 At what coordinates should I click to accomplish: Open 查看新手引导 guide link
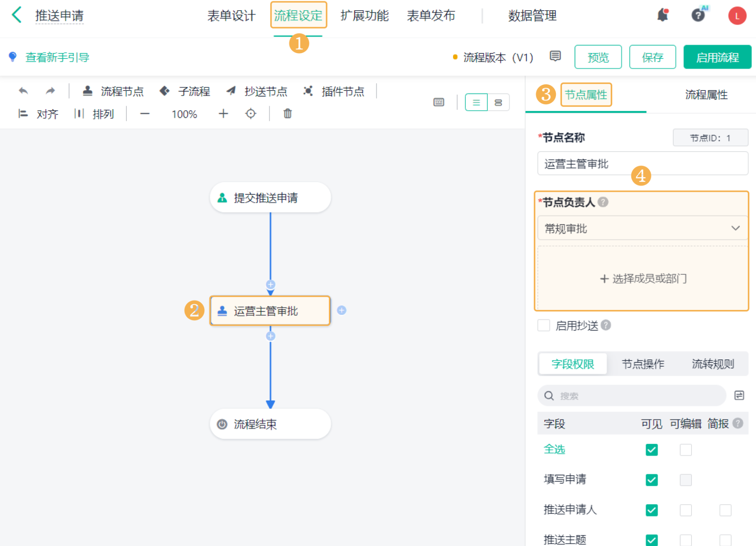click(x=57, y=57)
